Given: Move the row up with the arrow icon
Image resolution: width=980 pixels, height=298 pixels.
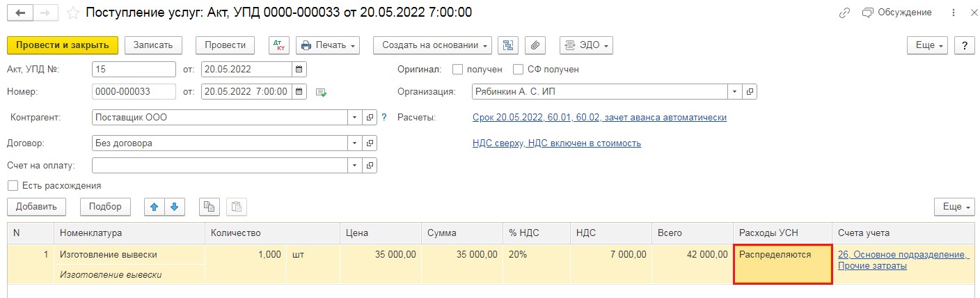Looking at the screenshot, I should [x=154, y=207].
